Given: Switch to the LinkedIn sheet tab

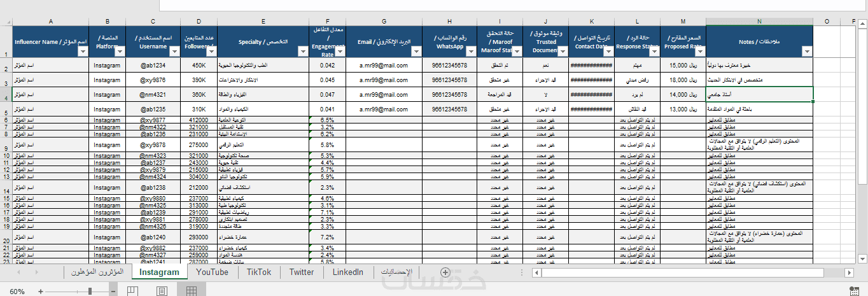Looking at the screenshot, I should coord(347,272).
